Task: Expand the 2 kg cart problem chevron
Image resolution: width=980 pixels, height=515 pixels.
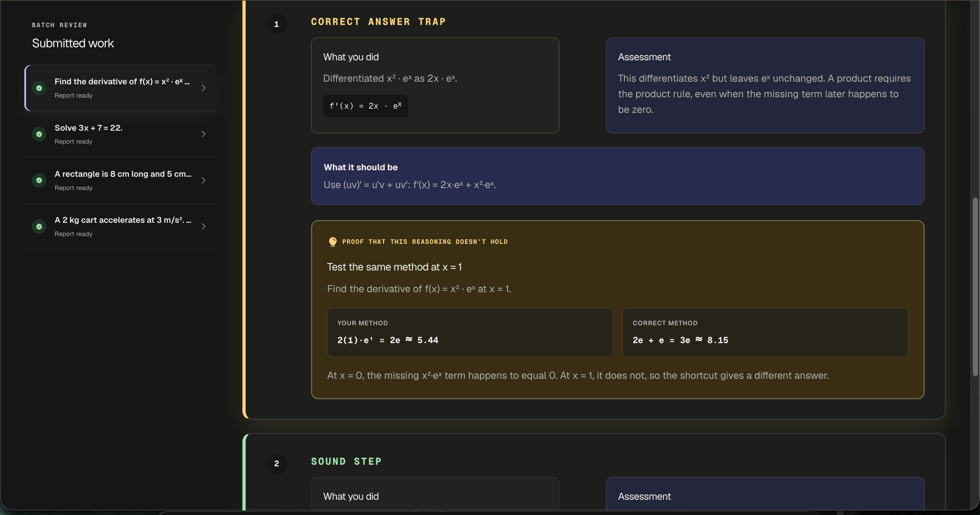Action: tap(204, 226)
